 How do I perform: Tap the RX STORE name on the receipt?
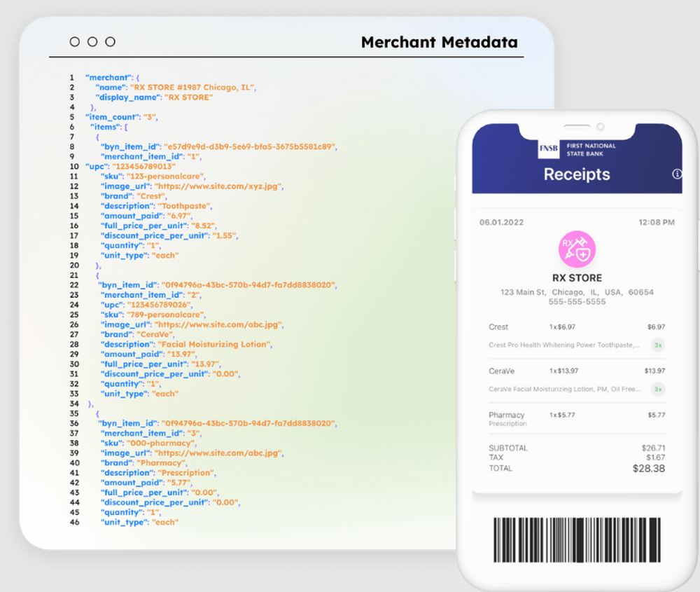pyautogui.click(x=577, y=278)
